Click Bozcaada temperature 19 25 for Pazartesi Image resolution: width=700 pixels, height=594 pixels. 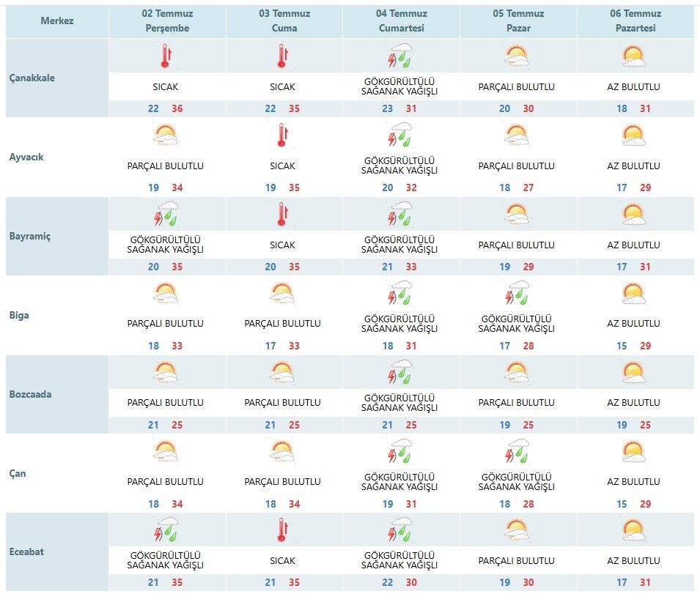point(633,425)
